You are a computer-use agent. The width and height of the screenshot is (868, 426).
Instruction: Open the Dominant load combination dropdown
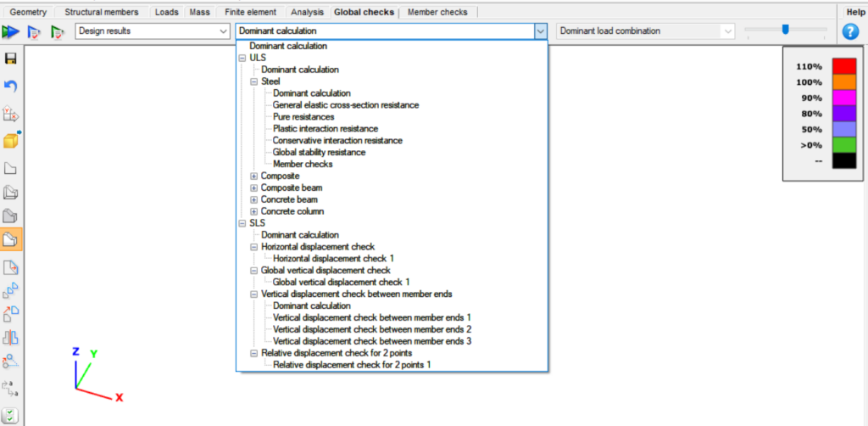coord(645,31)
